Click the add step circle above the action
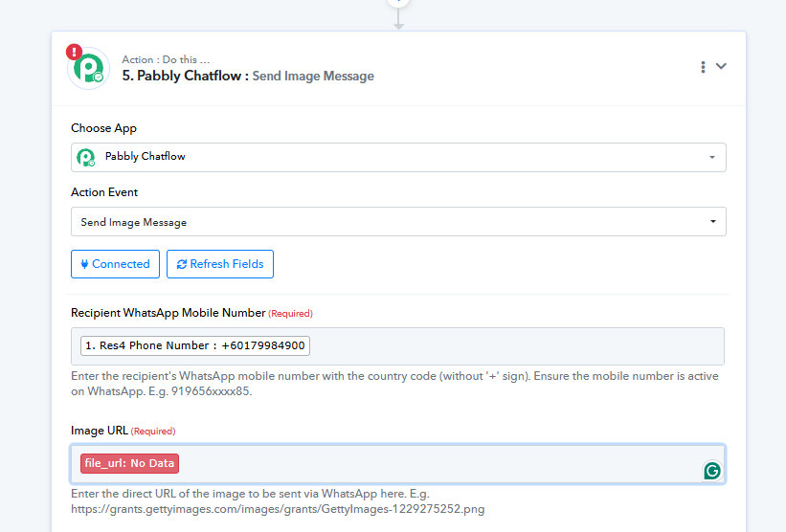The width and height of the screenshot is (786, 532). tap(398, 3)
